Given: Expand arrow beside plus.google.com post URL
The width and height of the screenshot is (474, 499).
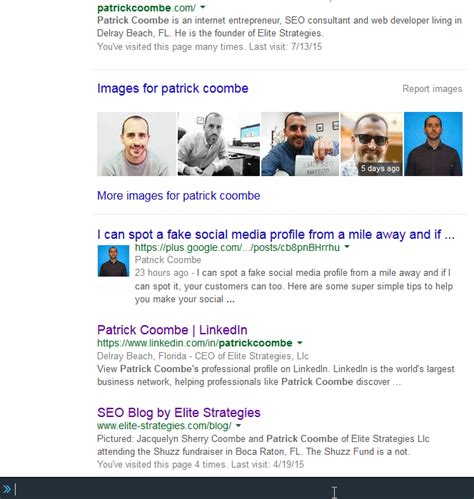Looking at the screenshot, I should pos(347,247).
